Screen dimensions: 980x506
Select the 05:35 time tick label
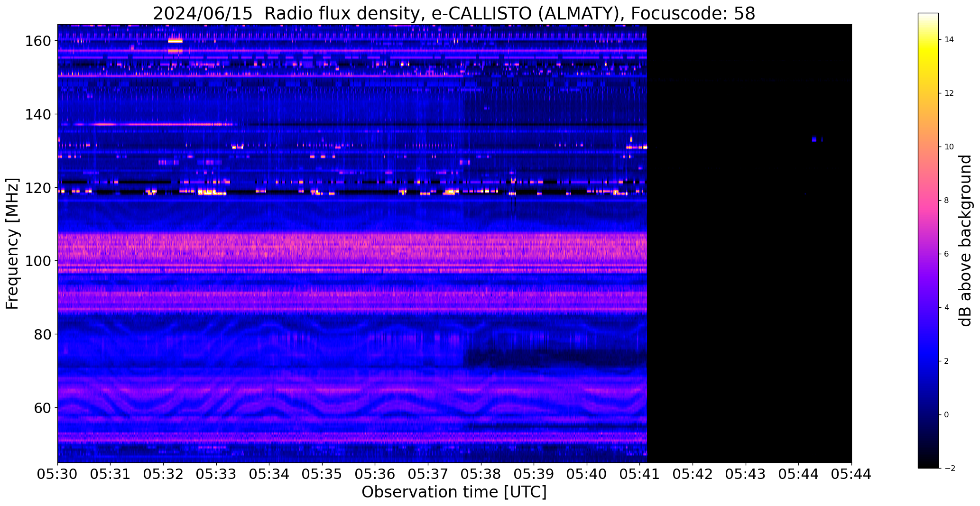323,474
